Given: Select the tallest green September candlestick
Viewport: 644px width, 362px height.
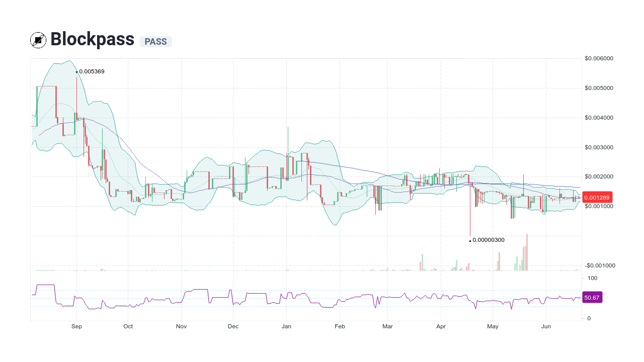Looking at the screenshot, I should point(36,106).
